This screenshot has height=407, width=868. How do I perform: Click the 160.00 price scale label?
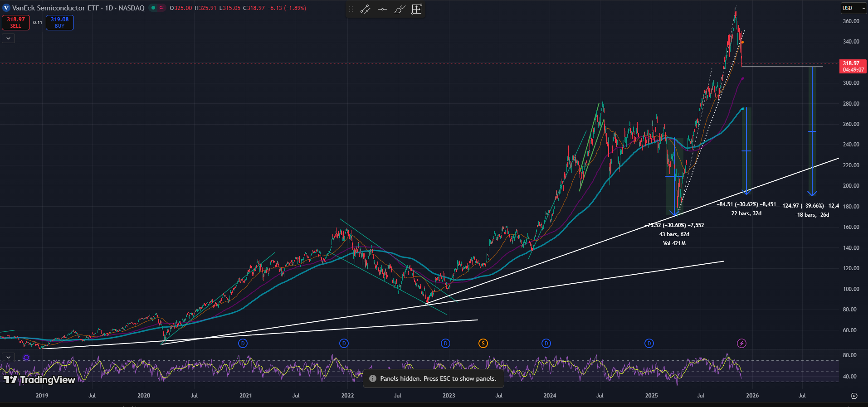(851, 227)
